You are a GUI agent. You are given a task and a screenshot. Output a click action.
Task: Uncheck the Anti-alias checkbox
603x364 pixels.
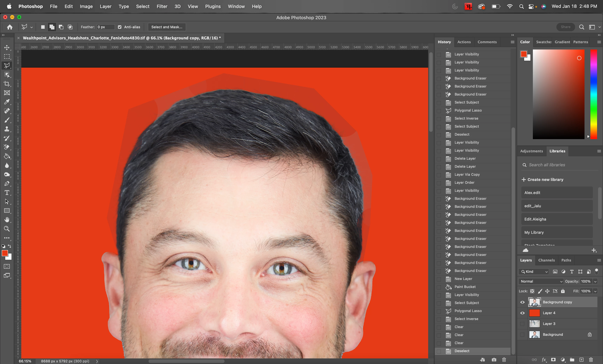pos(120,27)
